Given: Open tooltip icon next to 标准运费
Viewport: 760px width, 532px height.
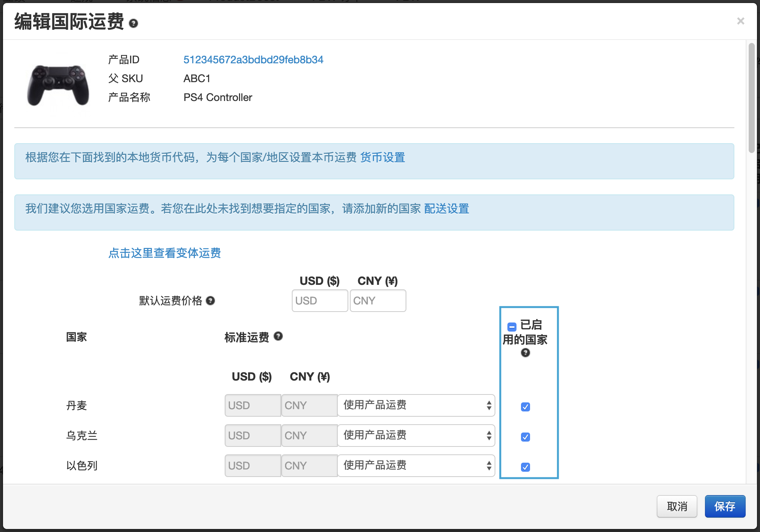Looking at the screenshot, I should point(278,336).
